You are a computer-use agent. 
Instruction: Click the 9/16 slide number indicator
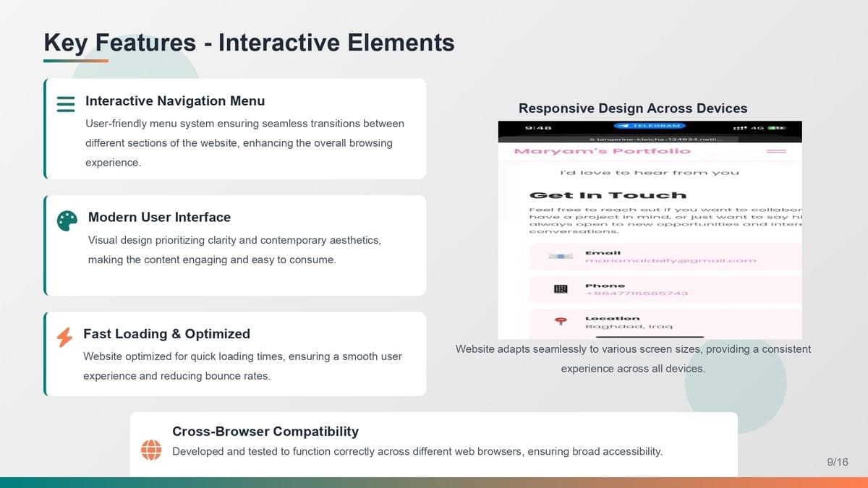(x=838, y=462)
